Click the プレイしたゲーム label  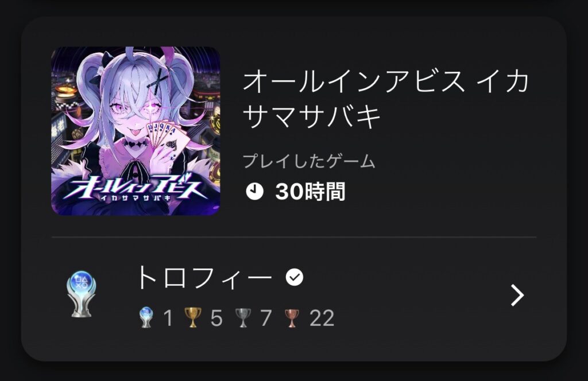309,161
